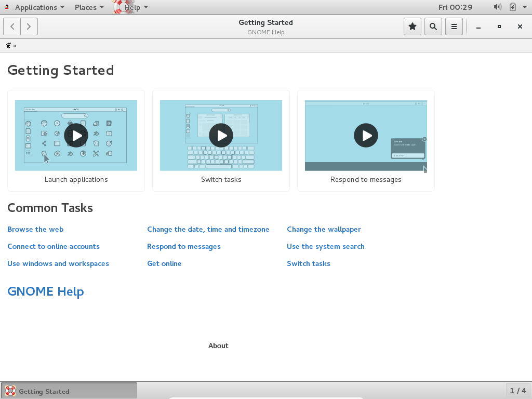Image resolution: width=532 pixels, height=399 pixels.
Task: Click the Launch applications caption
Action: pyautogui.click(x=76, y=179)
